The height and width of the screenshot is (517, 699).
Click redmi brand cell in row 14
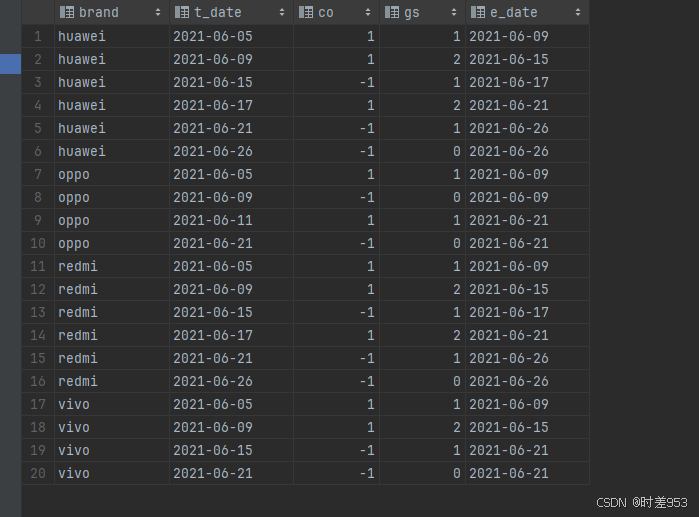click(112, 335)
